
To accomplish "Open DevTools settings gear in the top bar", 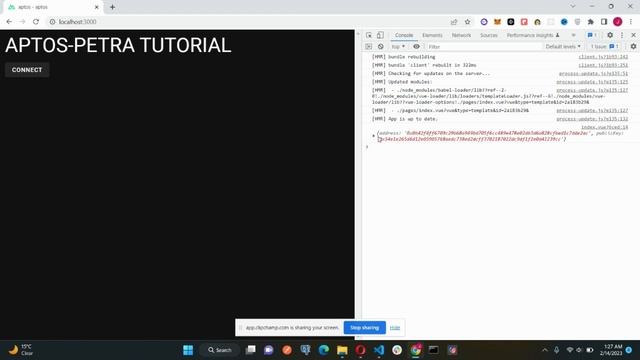I will pyautogui.click(x=610, y=36).
